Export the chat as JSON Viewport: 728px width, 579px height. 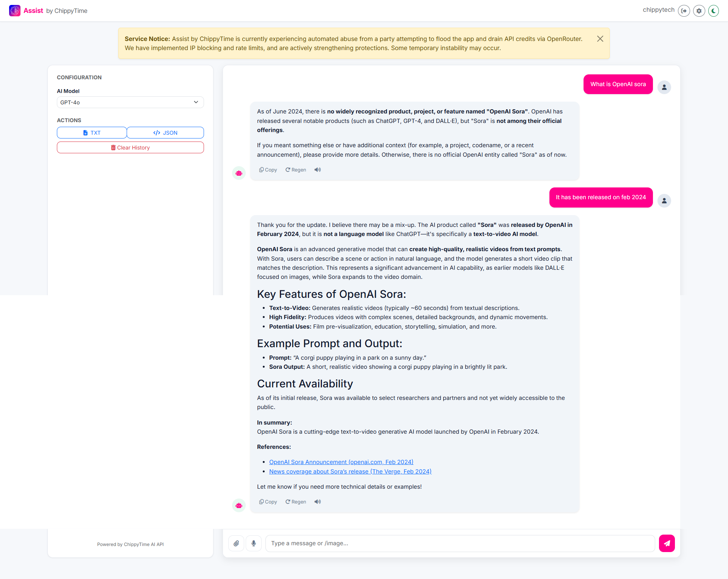click(165, 132)
